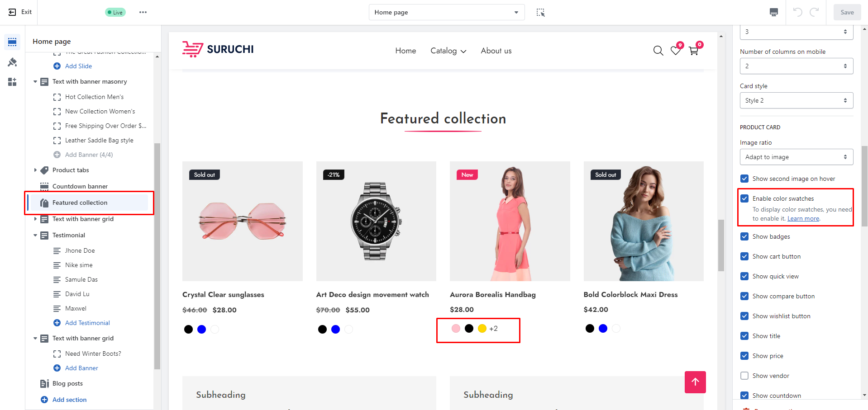Click Catalog in the store navigation

[448, 51]
